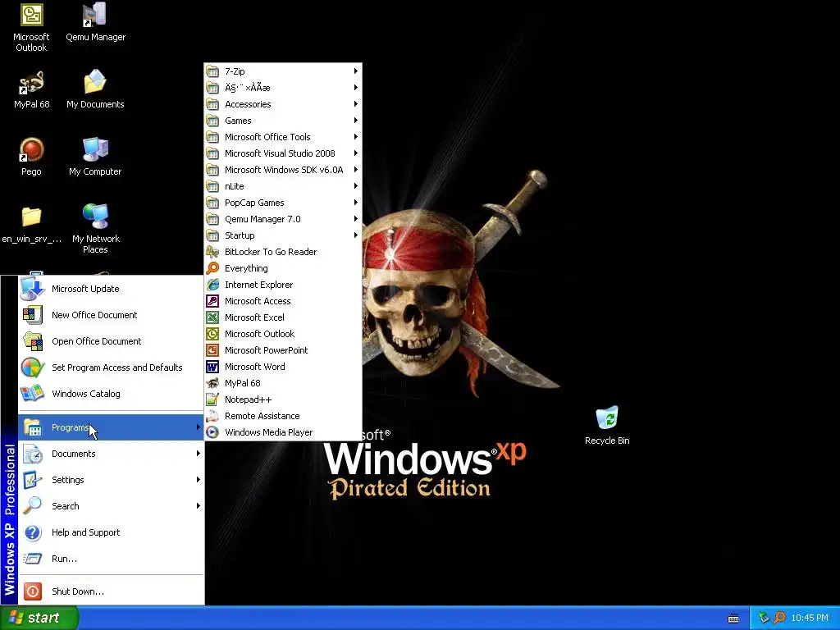This screenshot has height=630, width=840.
Task: Select the My Network Places icon
Action: pos(95,230)
